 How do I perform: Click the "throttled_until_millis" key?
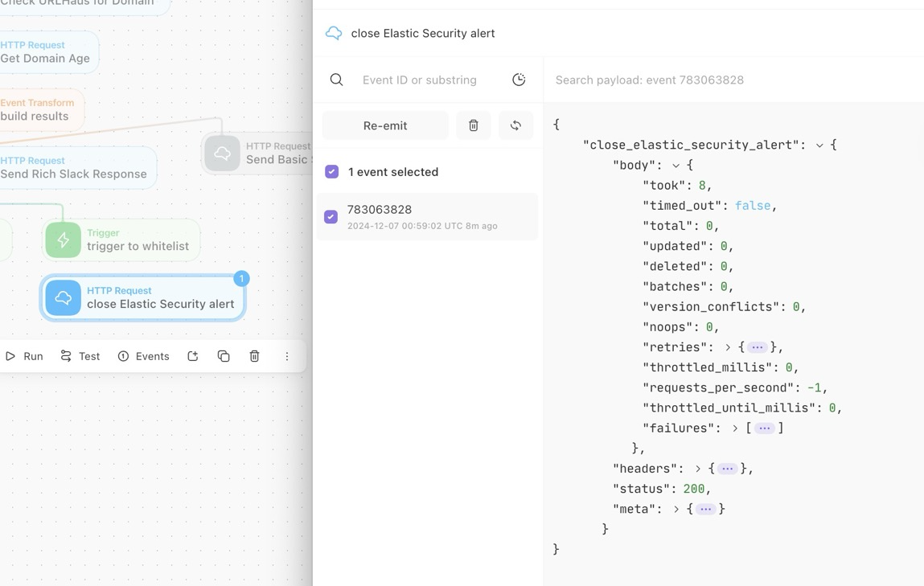tap(729, 408)
